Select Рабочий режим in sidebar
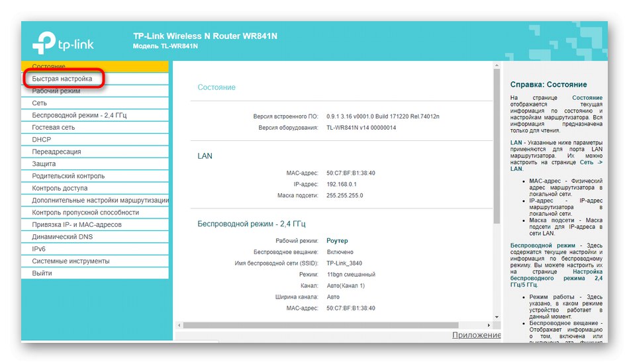 click(95, 91)
